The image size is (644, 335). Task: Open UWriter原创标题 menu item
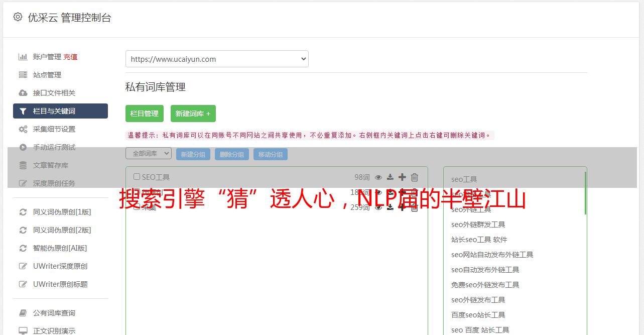[60, 284]
